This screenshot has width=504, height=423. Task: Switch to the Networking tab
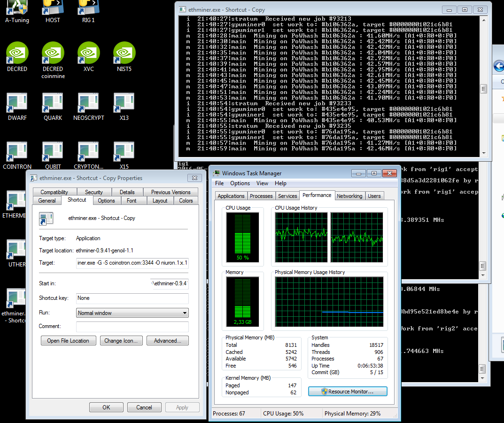point(349,196)
